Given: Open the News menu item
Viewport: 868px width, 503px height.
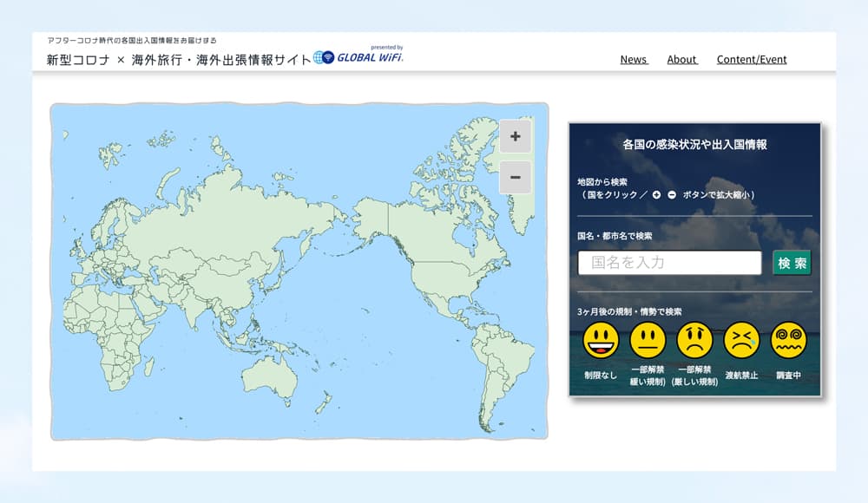Looking at the screenshot, I should coord(634,59).
